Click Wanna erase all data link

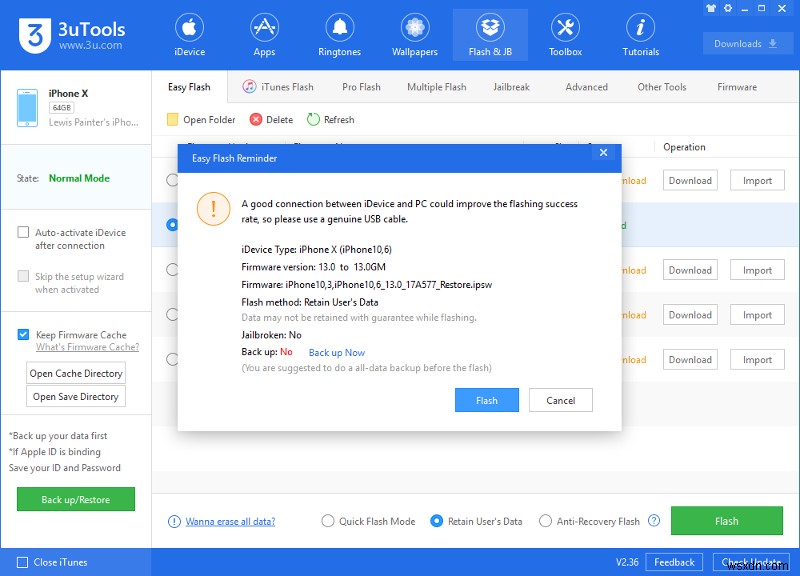pyautogui.click(x=230, y=521)
